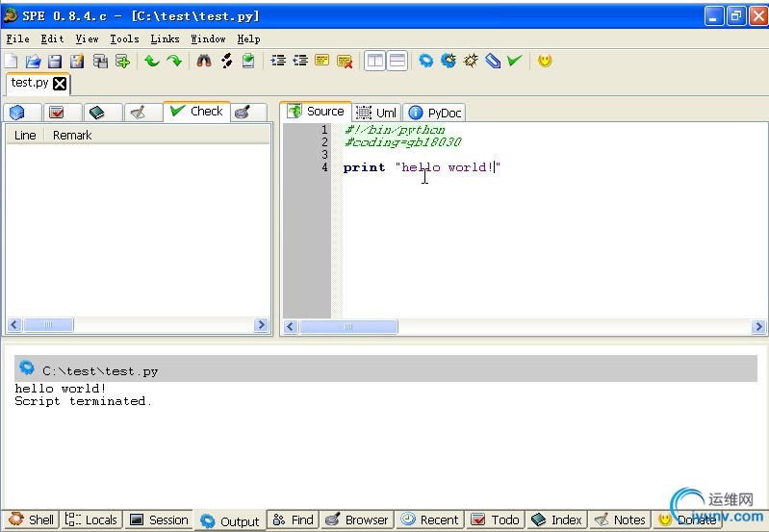
Task: Select the Output bottom tab
Action: [x=229, y=521]
